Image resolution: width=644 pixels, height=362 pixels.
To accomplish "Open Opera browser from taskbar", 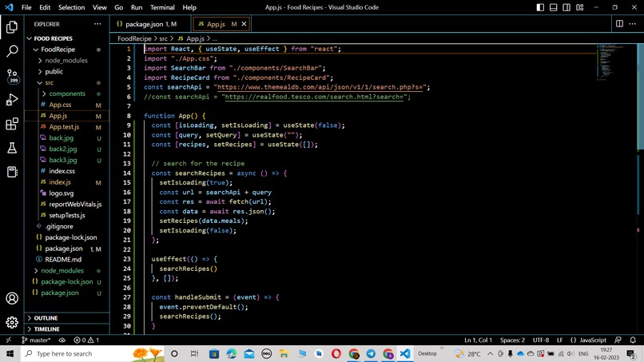I will 336,354.
